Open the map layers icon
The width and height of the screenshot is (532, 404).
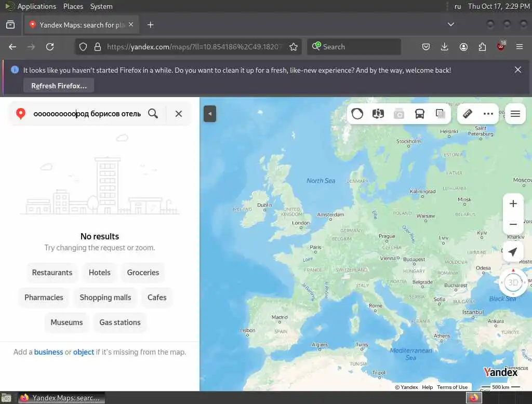coord(441,114)
